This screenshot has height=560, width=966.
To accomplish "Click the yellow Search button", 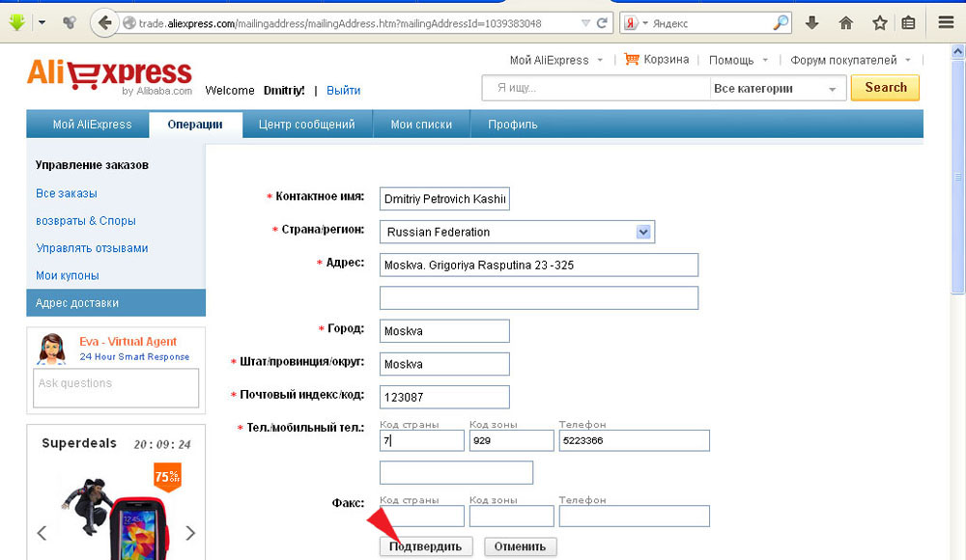I will click(885, 88).
